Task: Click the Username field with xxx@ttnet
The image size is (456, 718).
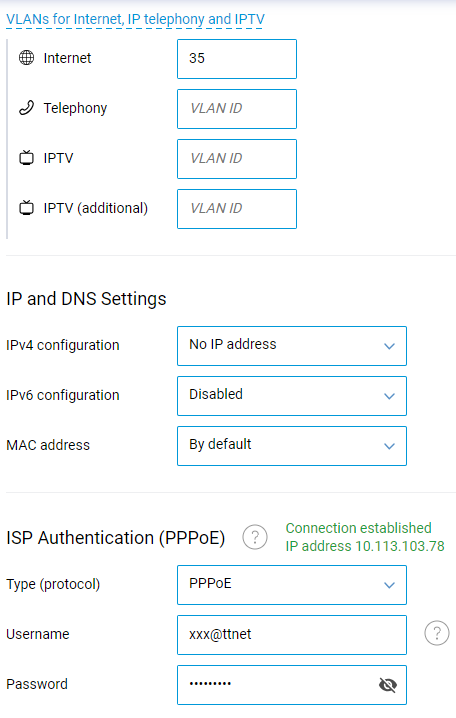Action: [x=292, y=635]
